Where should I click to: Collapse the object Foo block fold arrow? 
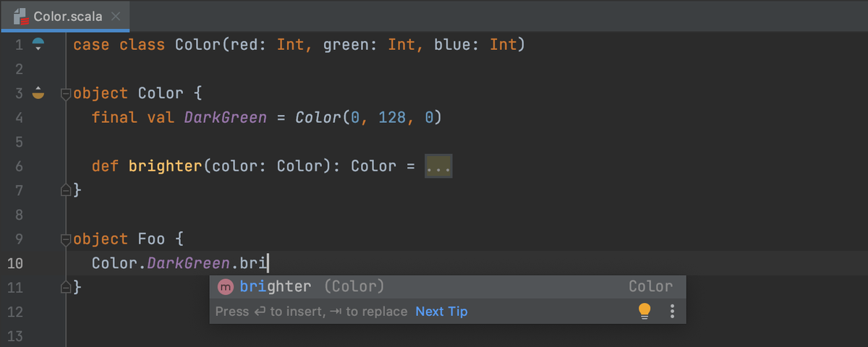click(x=66, y=239)
